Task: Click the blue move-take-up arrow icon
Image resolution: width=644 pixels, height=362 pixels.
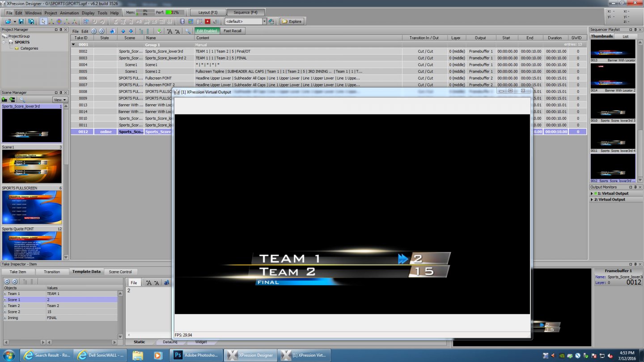Action: coord(123,31)
